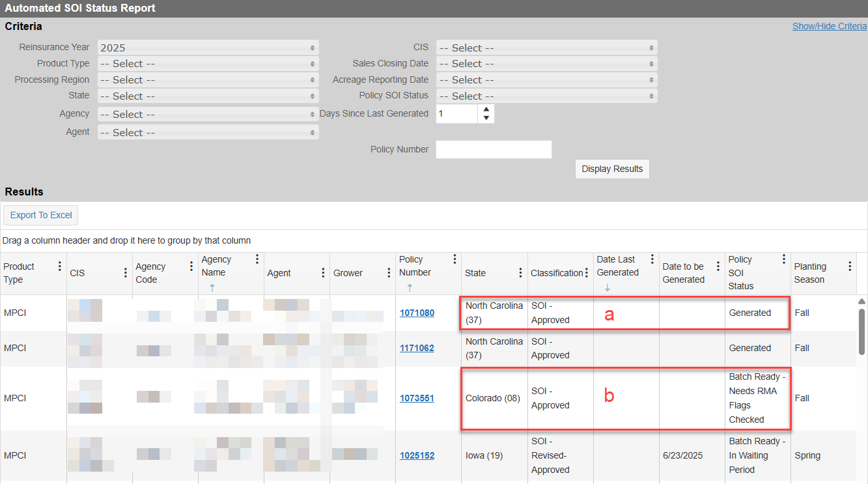Open CIS column kebab menu
The height and width of the screenshot is (484, 868).
click(x=125, y=273)
